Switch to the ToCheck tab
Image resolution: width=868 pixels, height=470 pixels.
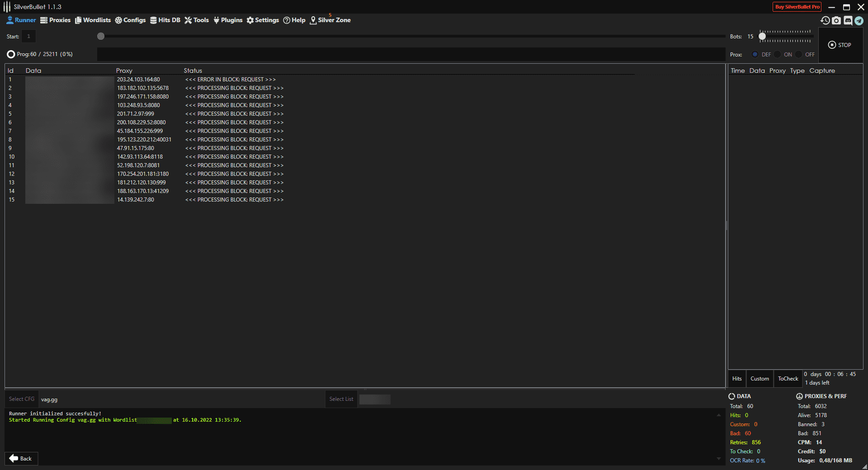(788, 379)
